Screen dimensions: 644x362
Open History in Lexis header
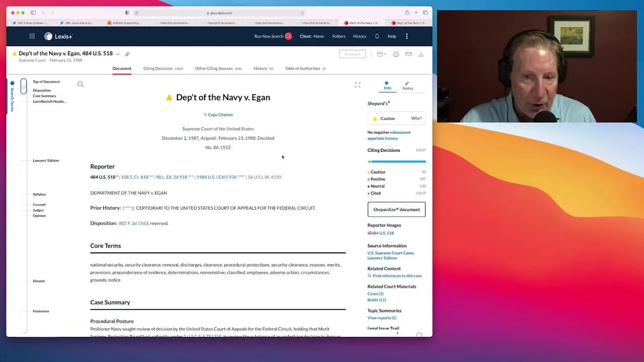(360, 36)
